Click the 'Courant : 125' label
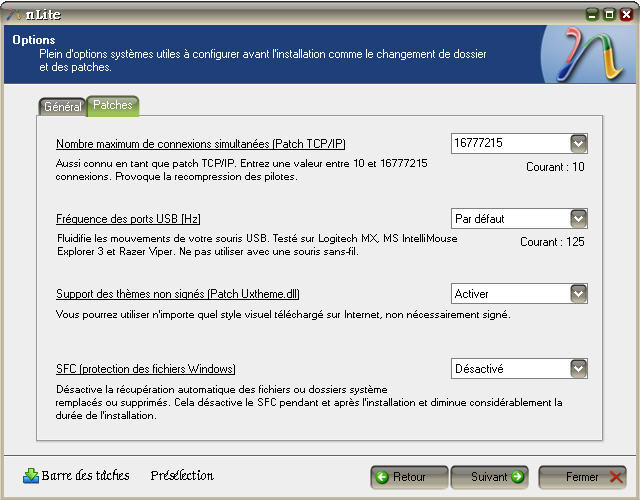Image resolution: width=640 pixels, height=500 pixels. tap(552, 242)
